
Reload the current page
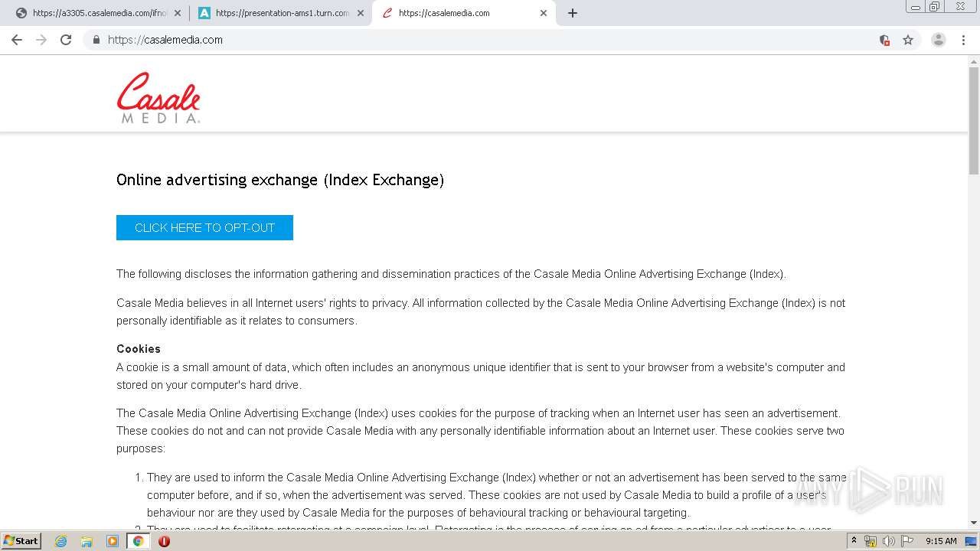[x=66, y=40]
